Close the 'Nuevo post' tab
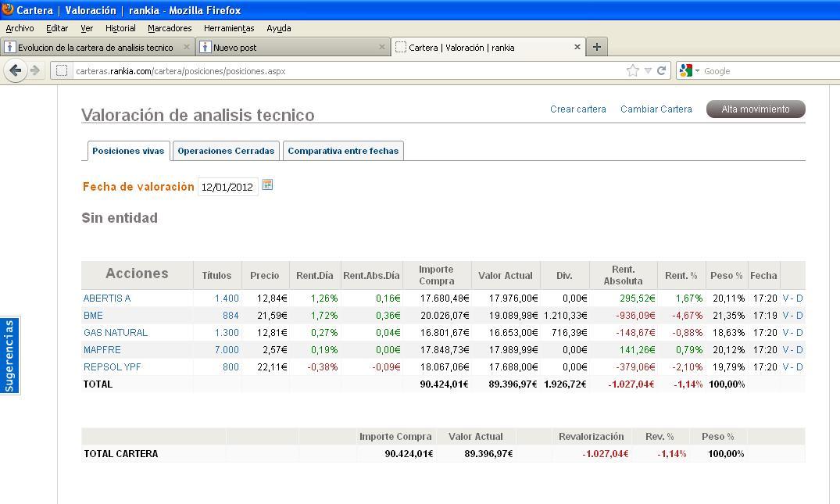 coord(381,47)
